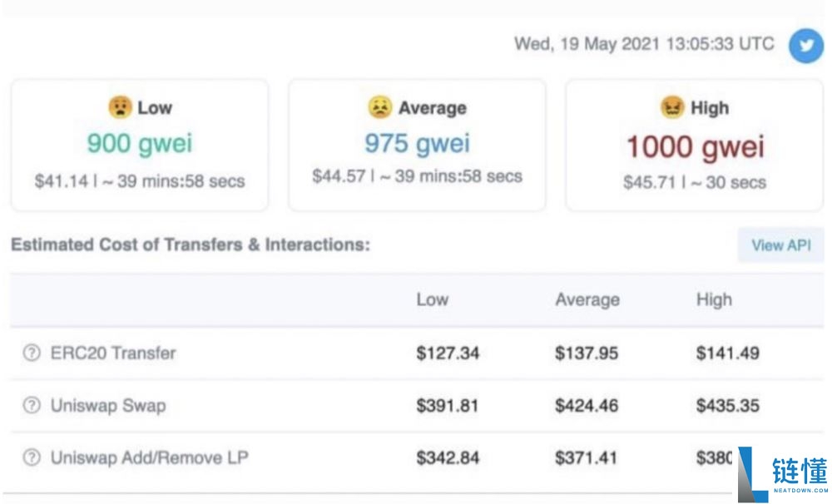Open help icon next to ERC20 Transfer
832x504 pixels.
coord(32,353)
